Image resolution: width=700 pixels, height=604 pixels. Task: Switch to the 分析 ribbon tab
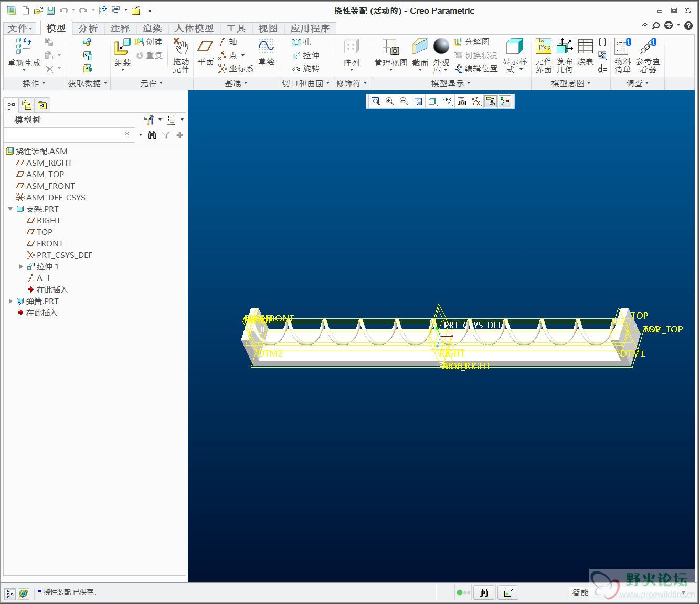(88, 28)
